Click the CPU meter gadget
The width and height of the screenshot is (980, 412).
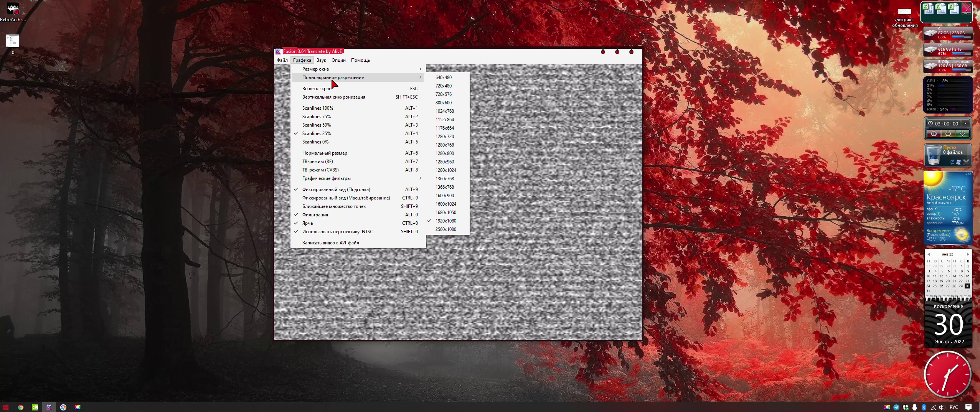[948, 95]
